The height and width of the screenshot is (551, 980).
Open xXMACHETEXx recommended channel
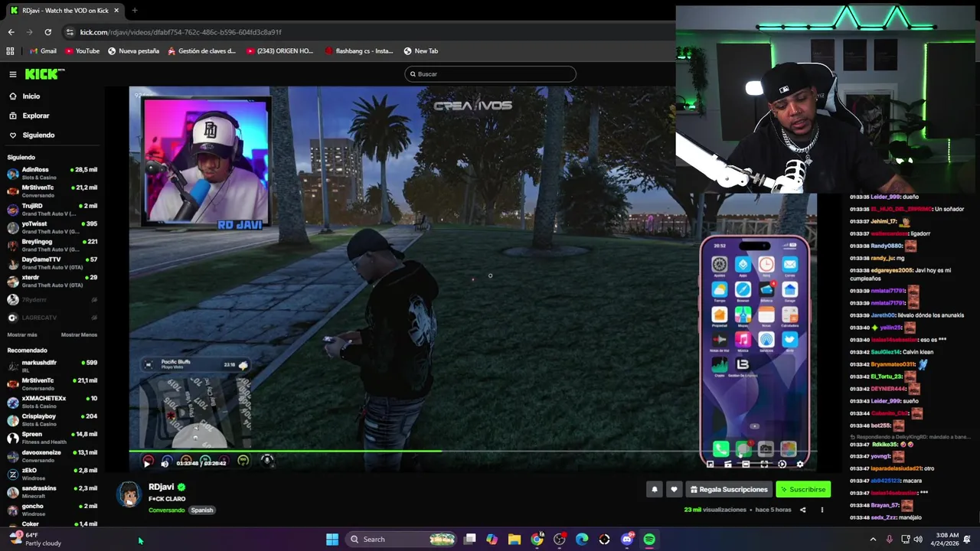(x=52, y=402)
